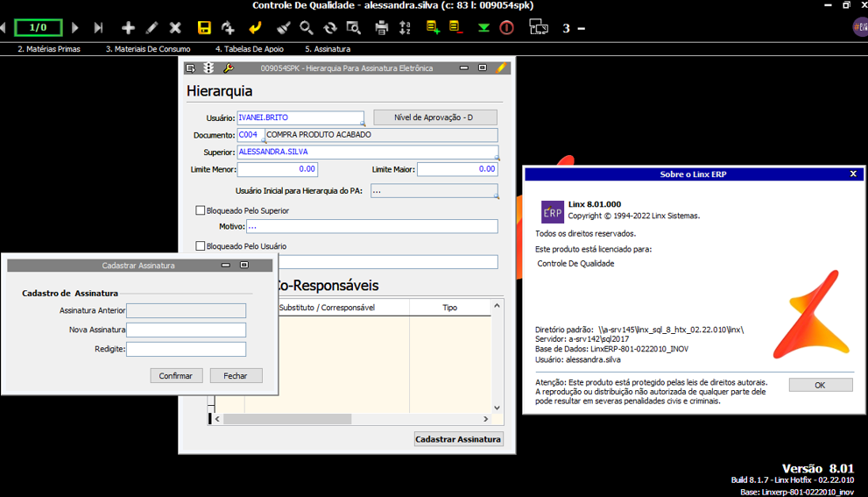This screenshot has width=868, height=497.
Task: Toggle Bloqueado Pelo Usuário checkbox
Action: point(201,246)
